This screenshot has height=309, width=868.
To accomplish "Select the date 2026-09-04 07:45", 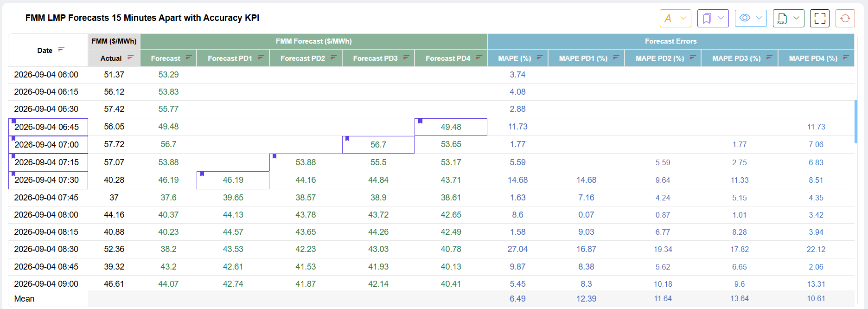I will 46,198.
